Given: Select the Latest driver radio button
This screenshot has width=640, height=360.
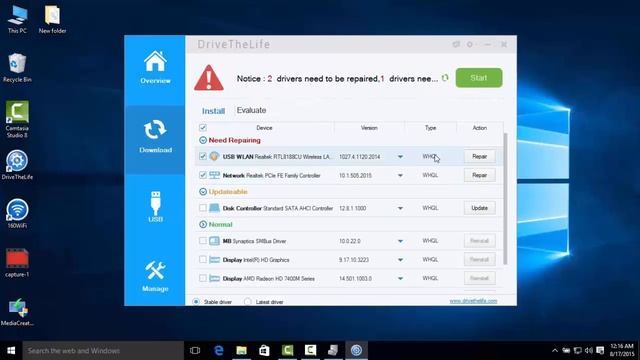Looking at the screenshot, I should point(248,302).
